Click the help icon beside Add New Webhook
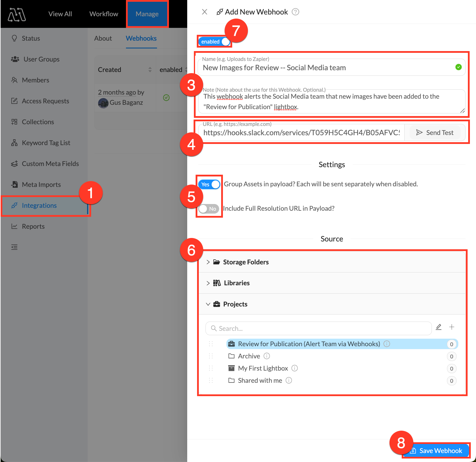This screenshot has width=476, height=462. click(295, 12)
